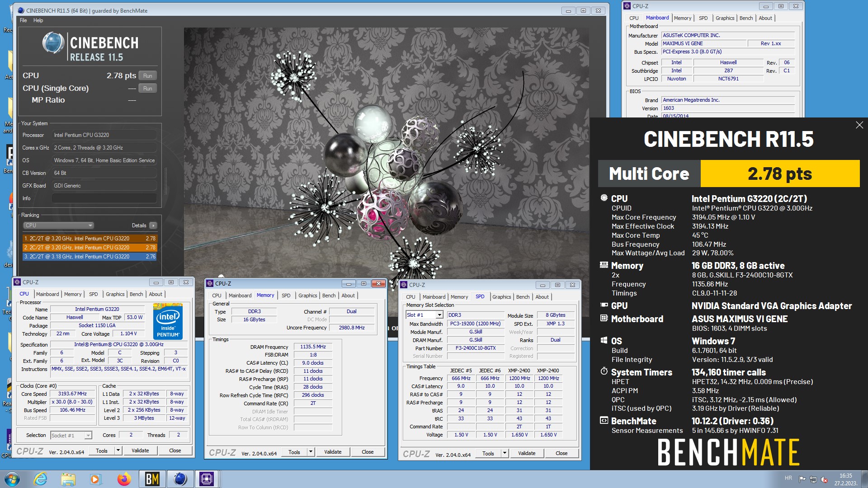Click Validate in CPU-Z SPD window
Screen dimensions: 868x488
coord(527,453)
